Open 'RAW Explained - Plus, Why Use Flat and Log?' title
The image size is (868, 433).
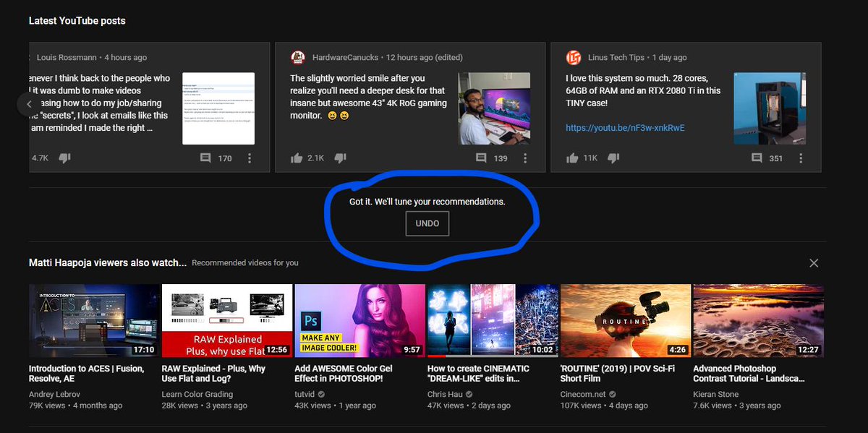[214, 374]
